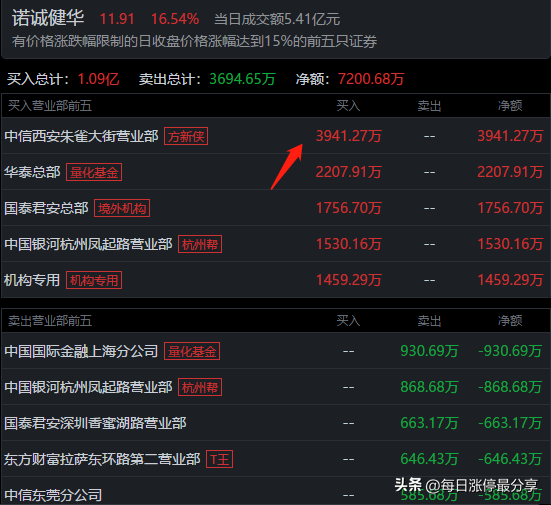Open the 国泰君安总部 broker row

[x=46, y=208]
